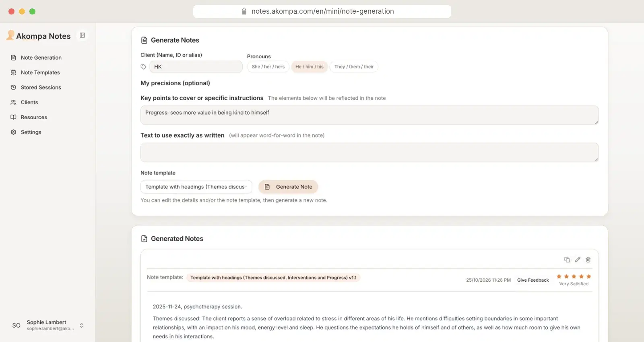This screenshot has width=644, height=342.
Task: Select She / her / hers pronouns
Action: point(268,67)
